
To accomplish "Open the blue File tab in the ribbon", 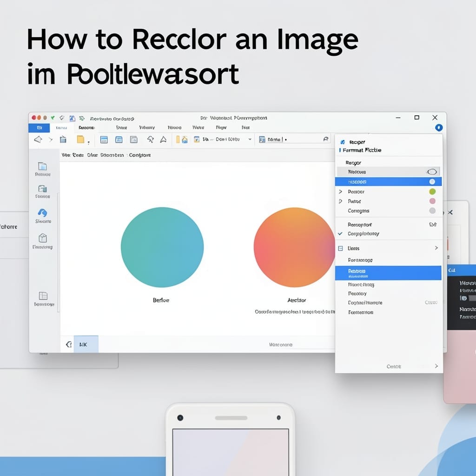I will pyautogui.click(x=39, y=128).
